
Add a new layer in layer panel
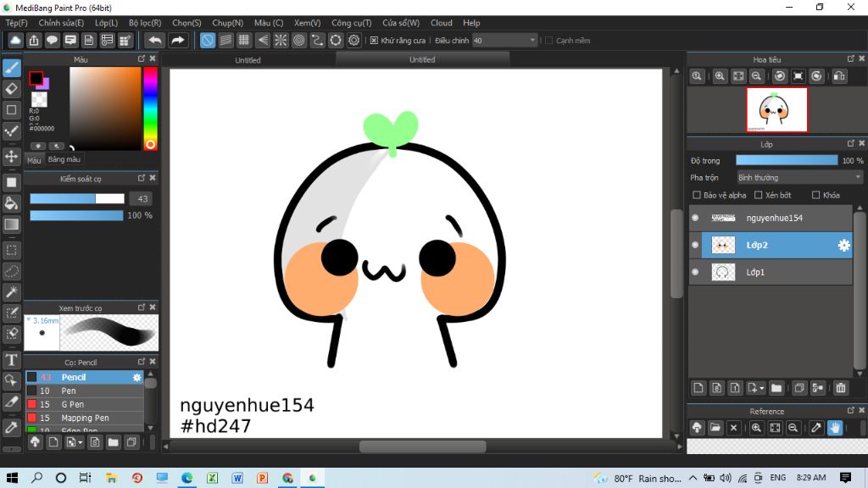[698, 388]
